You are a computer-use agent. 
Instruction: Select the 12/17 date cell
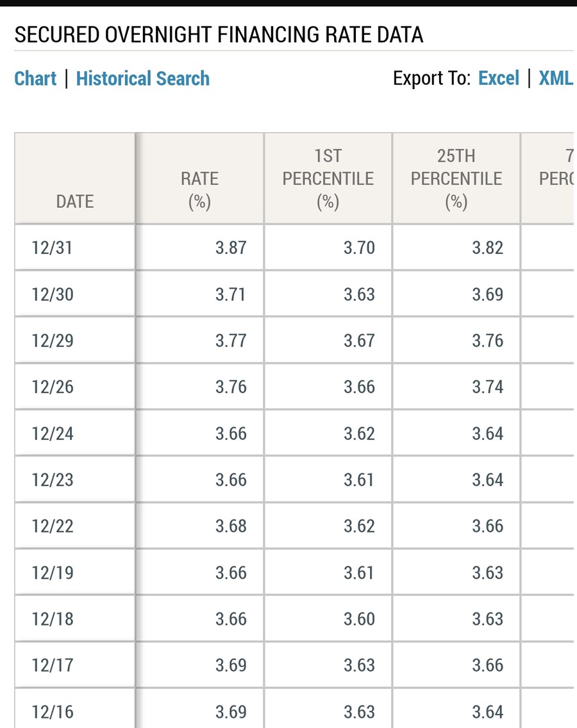(x=53, y=665)
